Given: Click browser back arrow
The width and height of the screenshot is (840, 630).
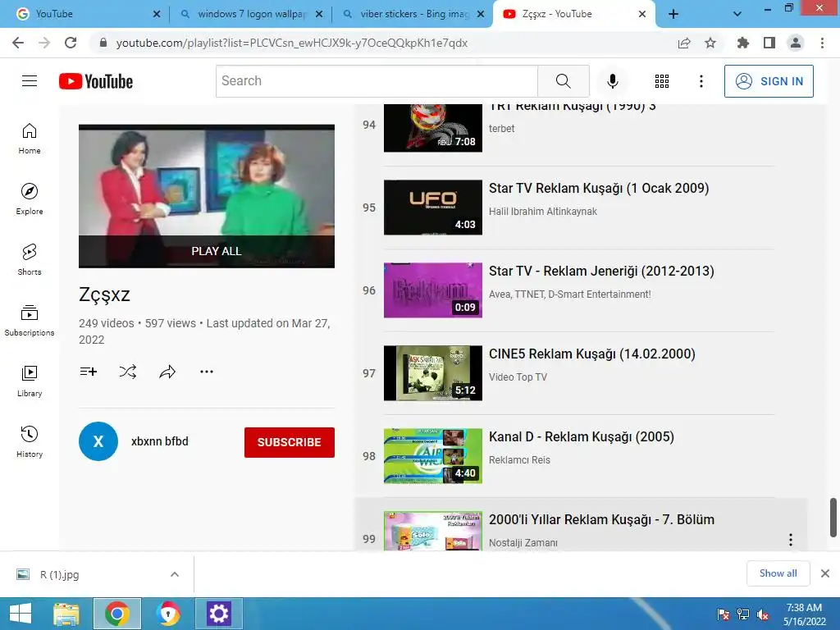Looking at the screenshot, I should click(18, 43).
